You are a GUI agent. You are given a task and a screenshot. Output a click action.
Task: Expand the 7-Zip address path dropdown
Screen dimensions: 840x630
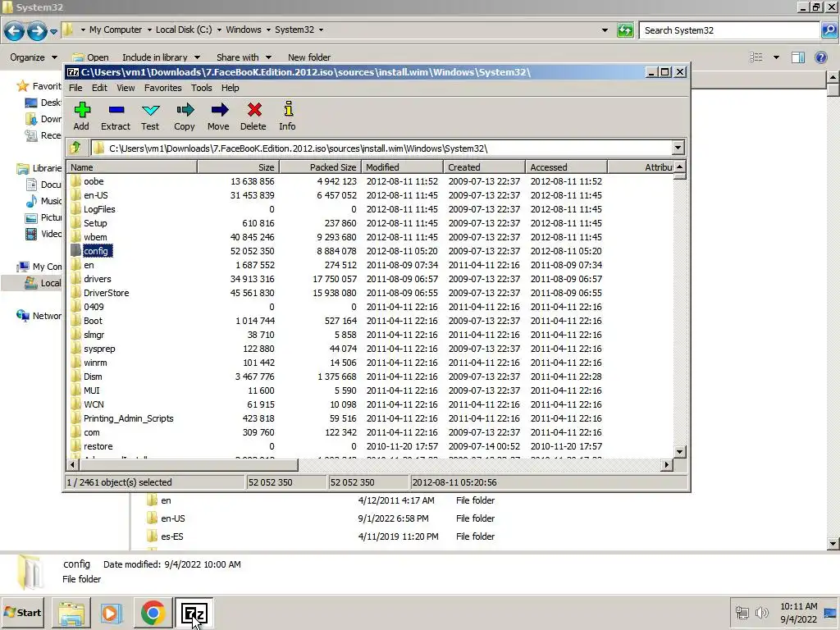[678, 148]
